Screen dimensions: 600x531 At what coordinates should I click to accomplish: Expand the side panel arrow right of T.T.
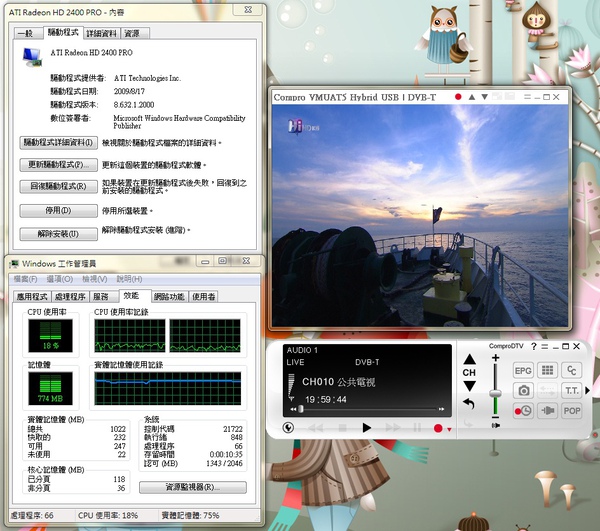587,391
